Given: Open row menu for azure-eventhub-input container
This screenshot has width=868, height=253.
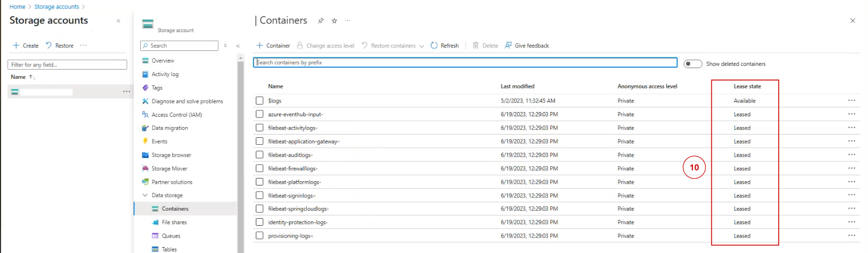Looking at the screenshot, I should 851,114.
